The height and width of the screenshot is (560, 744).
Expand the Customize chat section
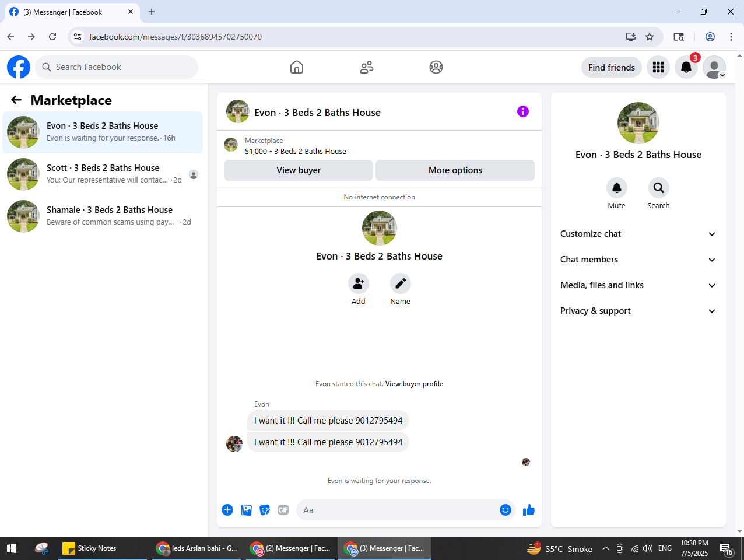coord(638,234)
